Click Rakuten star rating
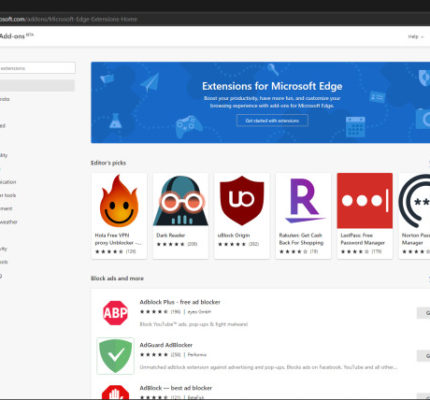 (293, 251)
